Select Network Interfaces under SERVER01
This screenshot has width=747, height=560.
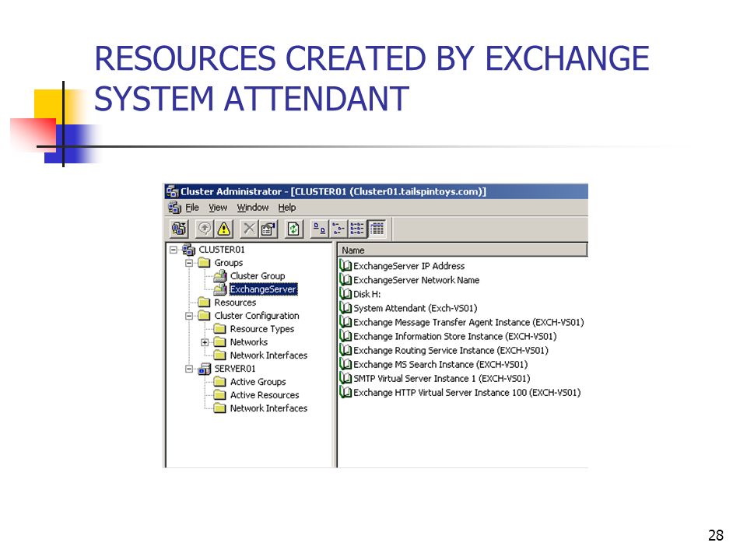pos(268,408)
